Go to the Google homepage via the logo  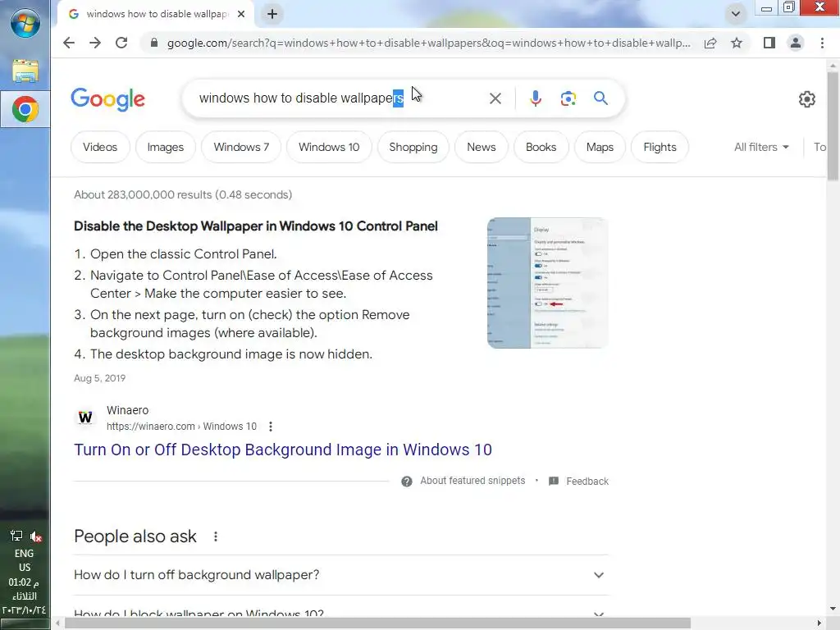pos(107,99)
